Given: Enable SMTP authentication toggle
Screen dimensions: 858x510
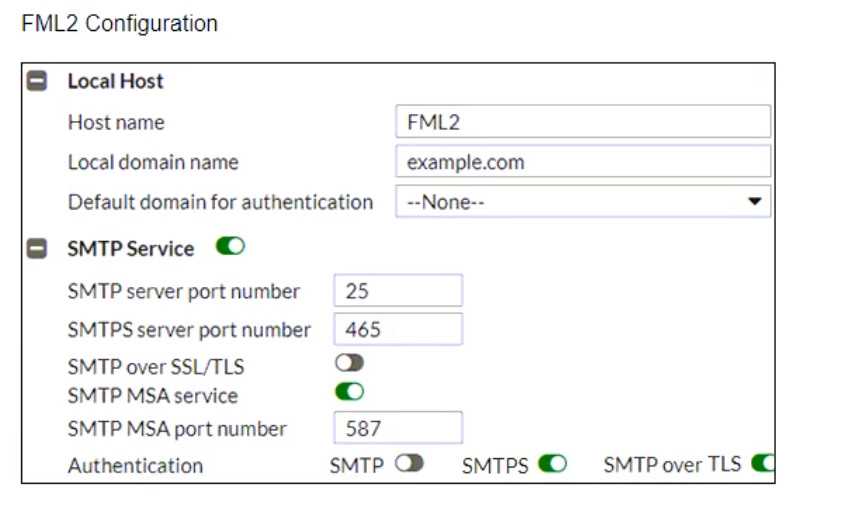Looking at the screenshot, I should [409, 464].
